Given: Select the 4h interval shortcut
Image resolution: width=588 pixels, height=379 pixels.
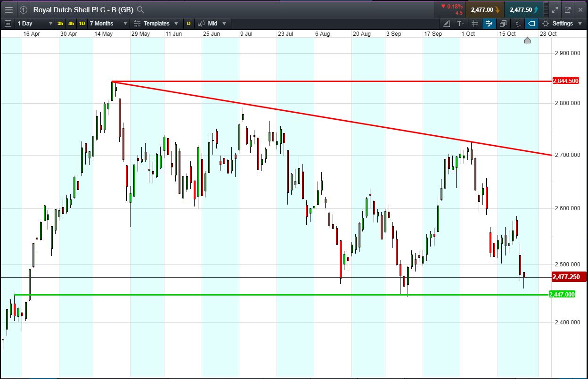Looking at the screenshot, I should 71,23.
